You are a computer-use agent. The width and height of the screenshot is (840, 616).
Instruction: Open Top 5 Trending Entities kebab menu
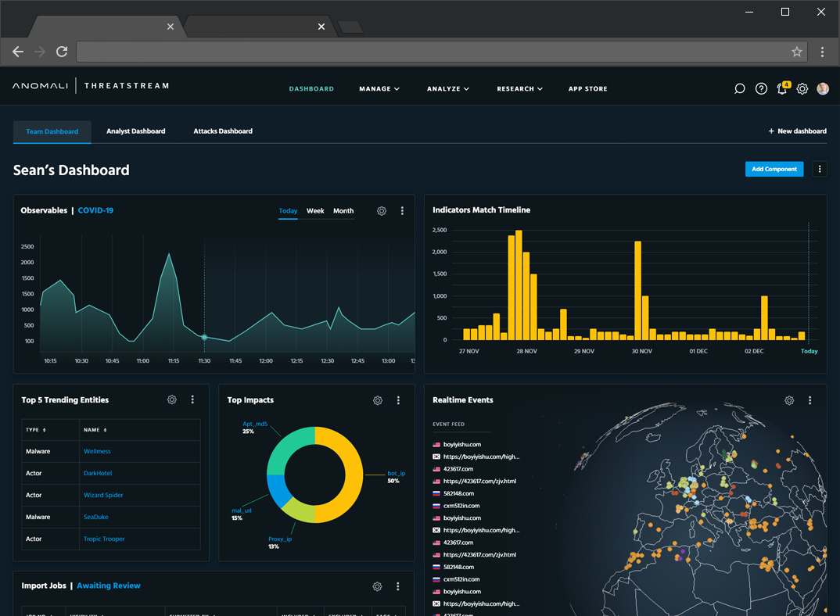pyautogui.click(x=193, y=399)
